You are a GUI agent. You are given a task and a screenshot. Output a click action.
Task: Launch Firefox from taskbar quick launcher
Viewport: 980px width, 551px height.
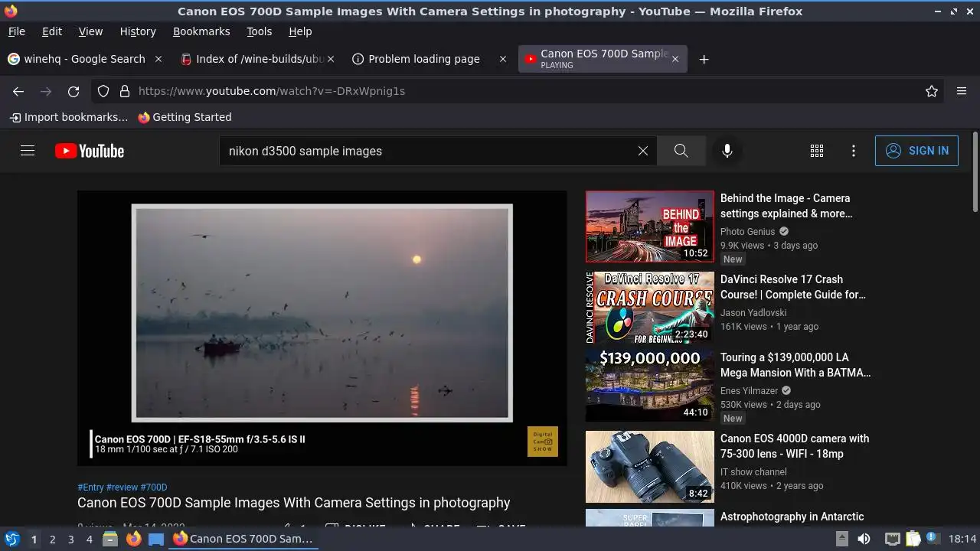click(x=133, y=539)
